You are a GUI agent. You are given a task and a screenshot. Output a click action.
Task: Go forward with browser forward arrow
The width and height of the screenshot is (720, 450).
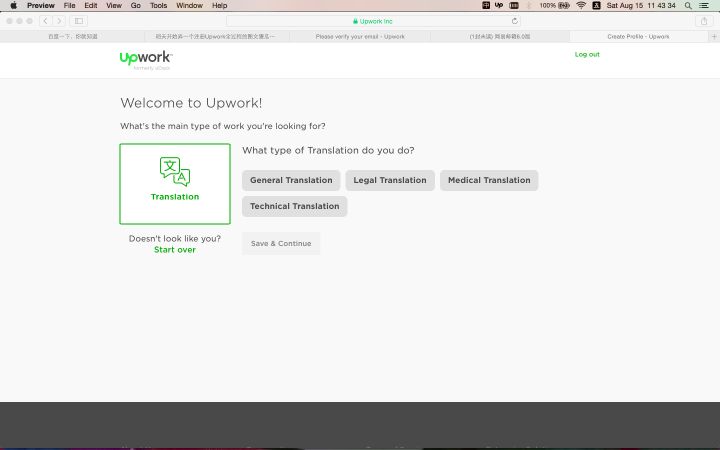tap(59, 21)
